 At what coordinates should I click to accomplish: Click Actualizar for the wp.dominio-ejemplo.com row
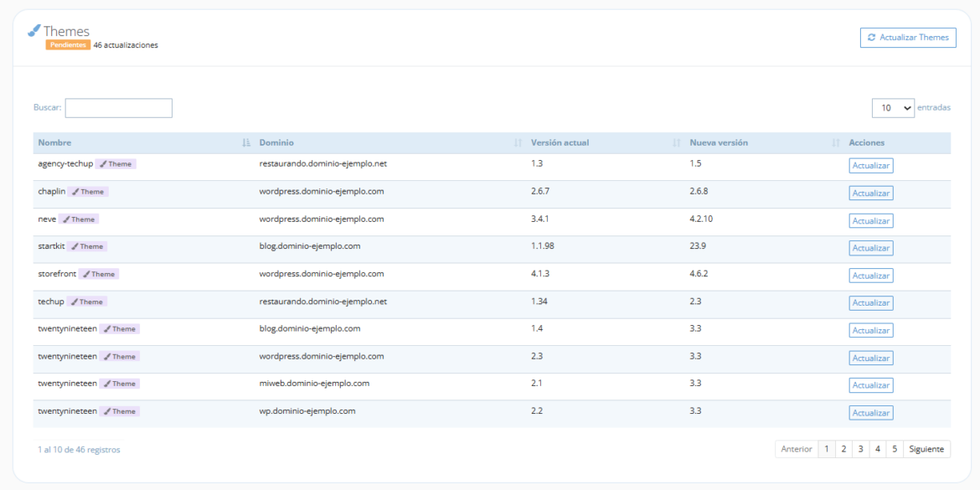click(x=870, y=414)
